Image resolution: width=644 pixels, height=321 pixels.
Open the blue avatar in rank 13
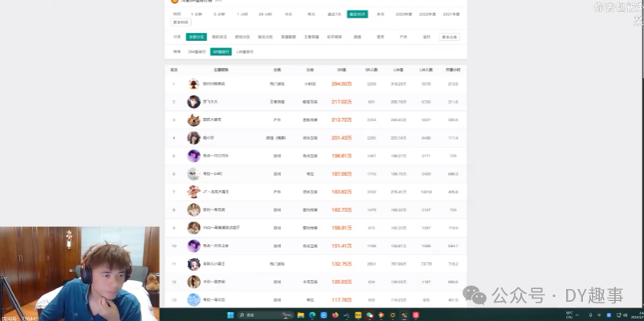pyautogui.click(x=194, y=300)
